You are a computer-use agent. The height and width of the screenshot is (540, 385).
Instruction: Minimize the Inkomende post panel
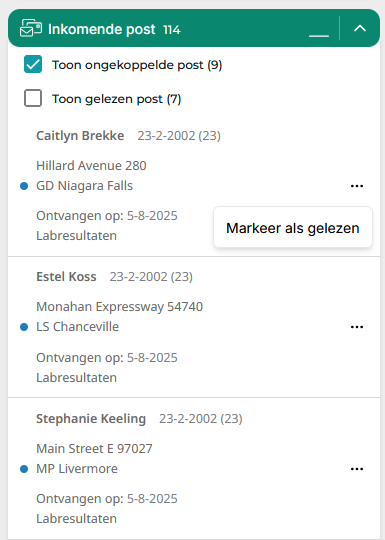(319, 28)
